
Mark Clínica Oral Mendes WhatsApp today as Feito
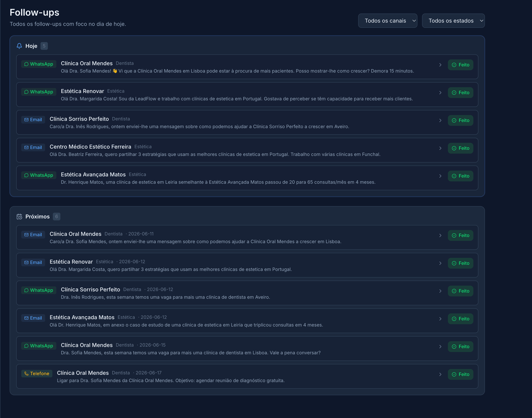click(460, 65)
